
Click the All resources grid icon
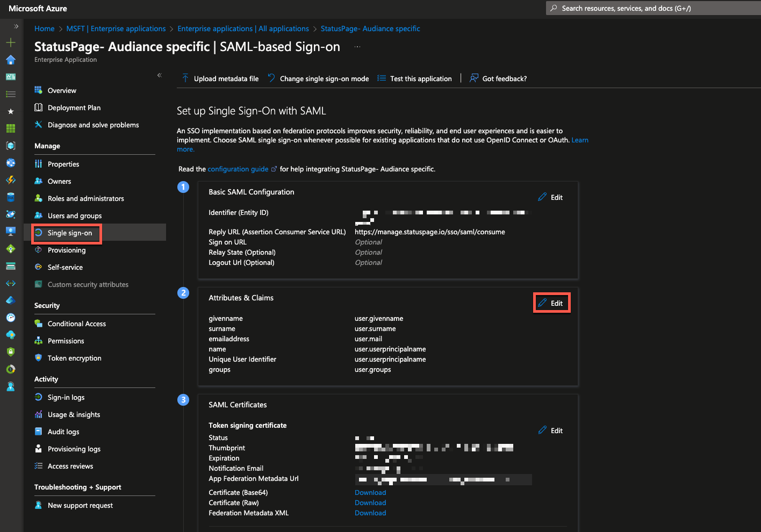point(11,128)
